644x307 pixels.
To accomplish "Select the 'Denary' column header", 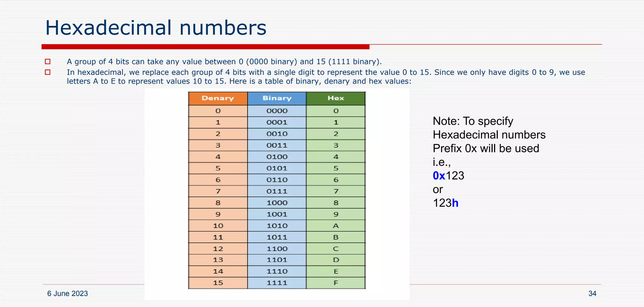I will click(x=218, y=98).
